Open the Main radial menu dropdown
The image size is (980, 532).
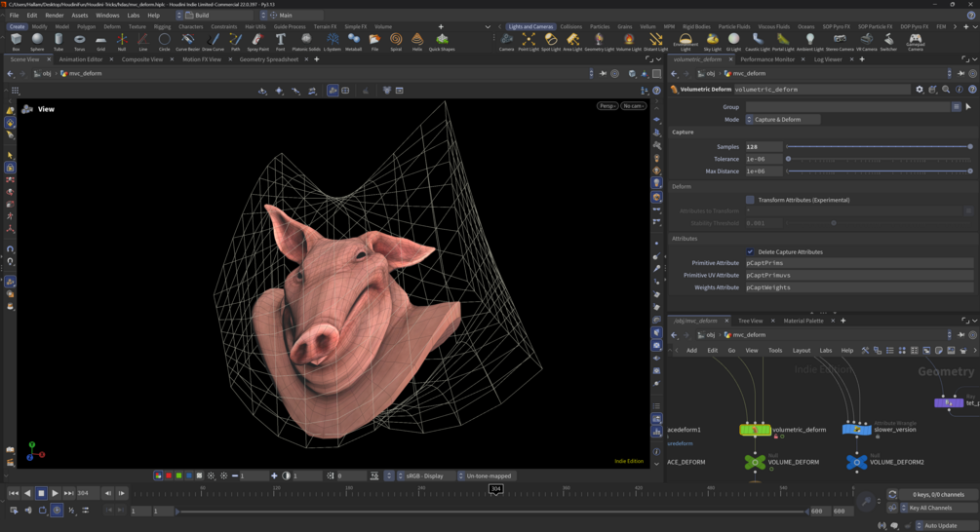pyautogui.click(x=292, y=15)
